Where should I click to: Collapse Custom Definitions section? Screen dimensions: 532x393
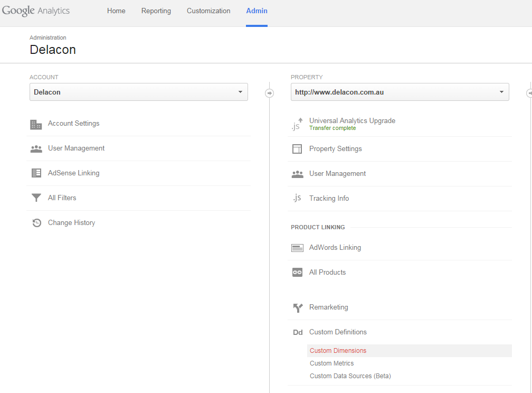pyautogui.click(x=338, y=332)
